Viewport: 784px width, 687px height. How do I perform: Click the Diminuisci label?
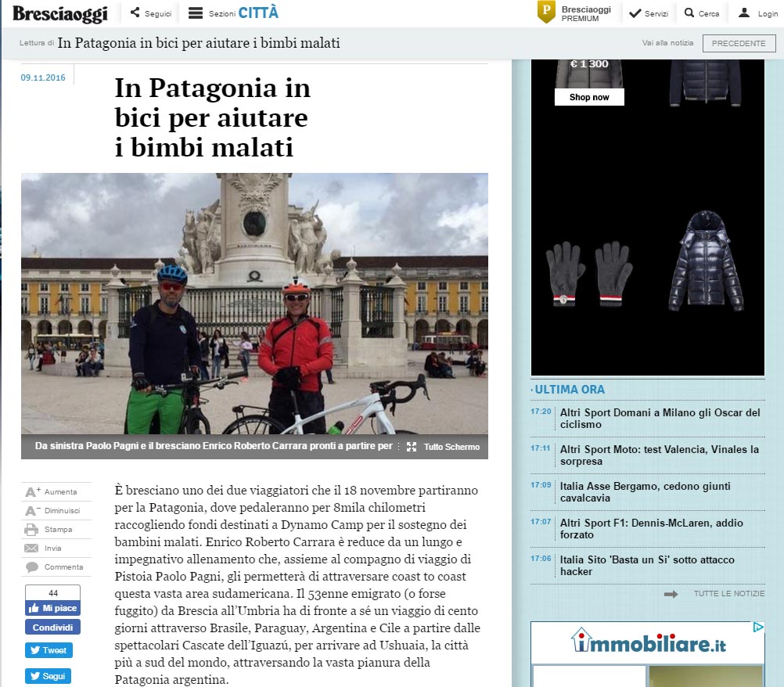click(62, 510)
